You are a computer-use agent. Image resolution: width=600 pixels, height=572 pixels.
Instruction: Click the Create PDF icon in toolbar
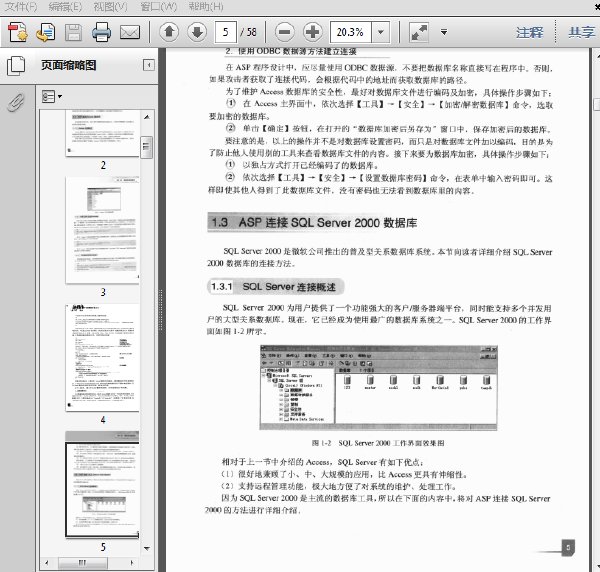pyautogui.click(x=18, y=32)
